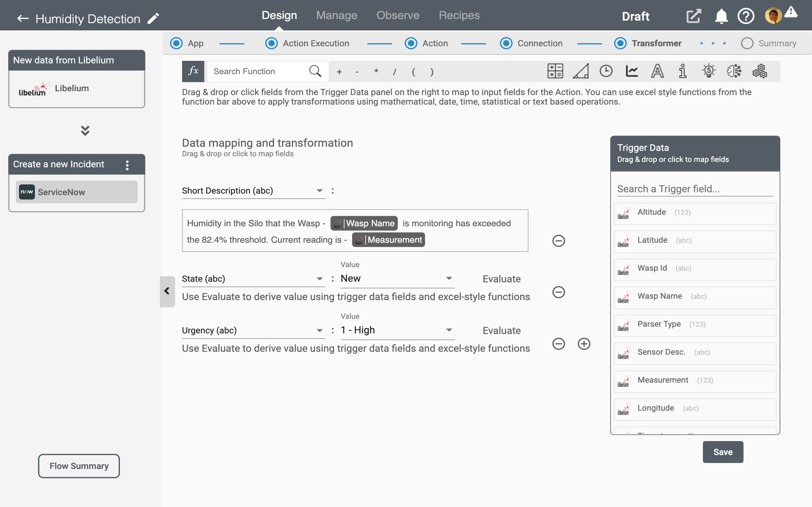Click the line chart icon in toolbar
Image resolution: width=812 pixels, height=507 pixels.
632,71
